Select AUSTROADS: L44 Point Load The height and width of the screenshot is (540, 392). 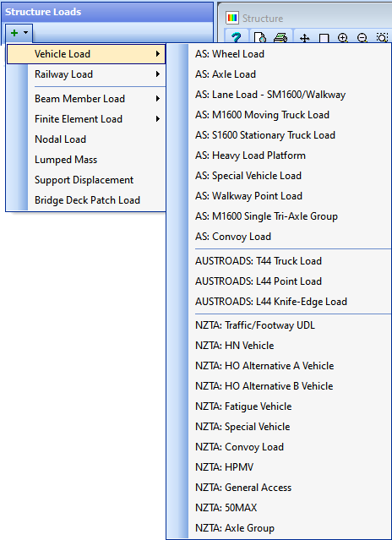point(279,281)
